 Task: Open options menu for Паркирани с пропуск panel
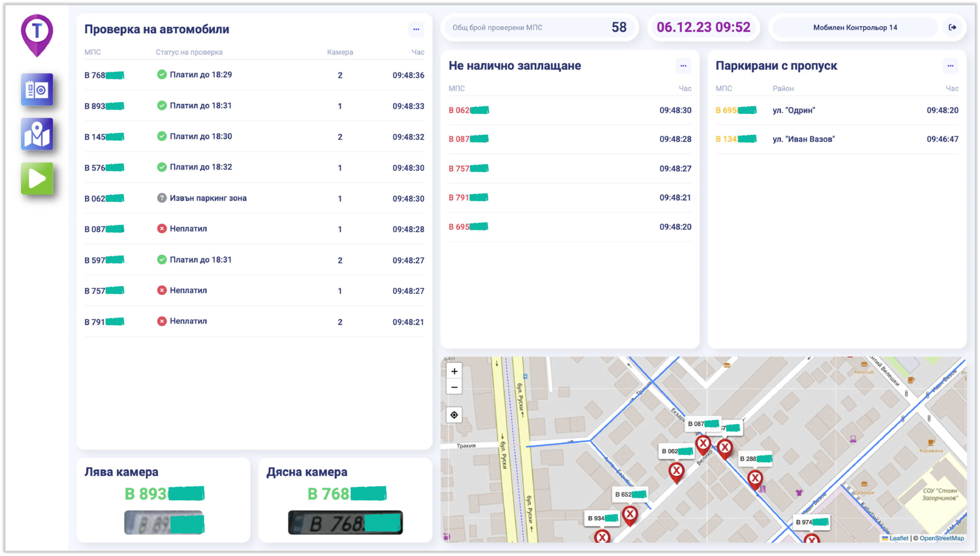(x=950, y=66)
